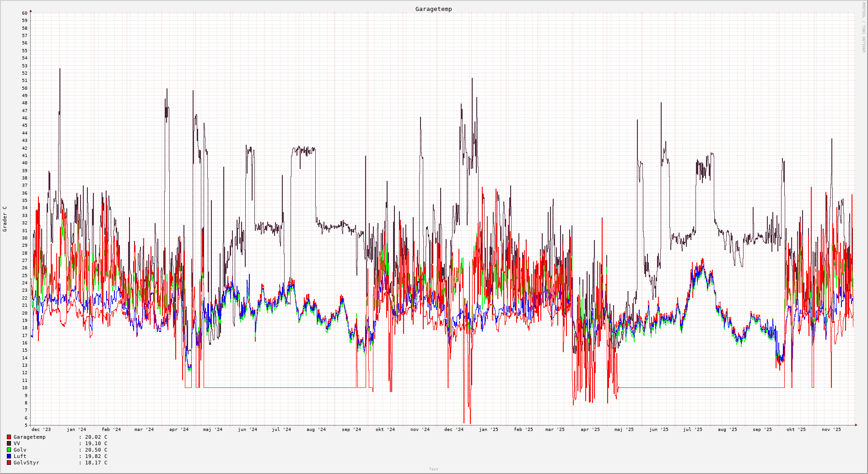This screenshot has height=474, width=868.
Task: Click the RRDTOOL / TOBI OETIKER watermark
Action: pyautogui.click(x=863, y=27)
